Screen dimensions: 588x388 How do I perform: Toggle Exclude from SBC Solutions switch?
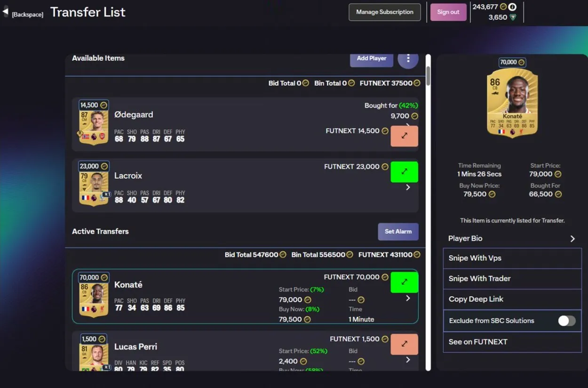coord(566,321)
